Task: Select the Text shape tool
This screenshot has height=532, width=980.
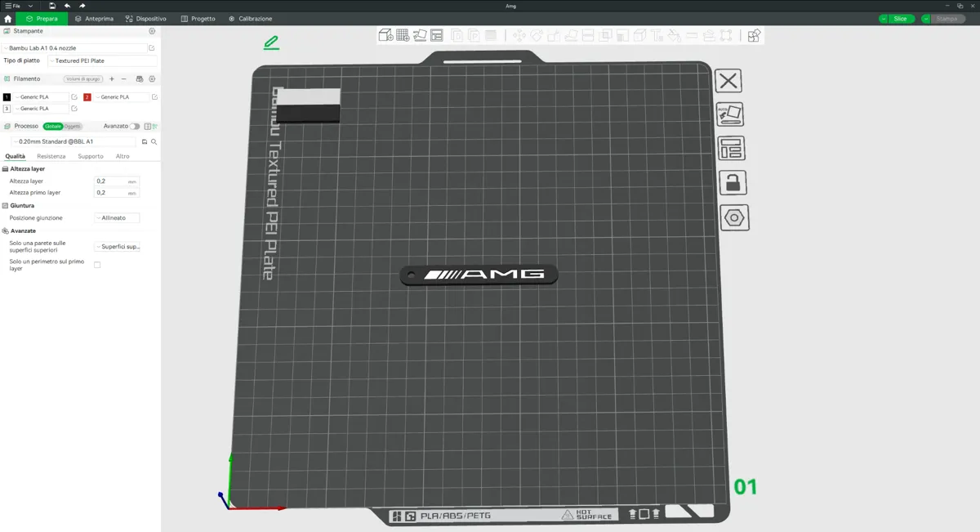Action: pyautogui.click(x=657, y=35)
